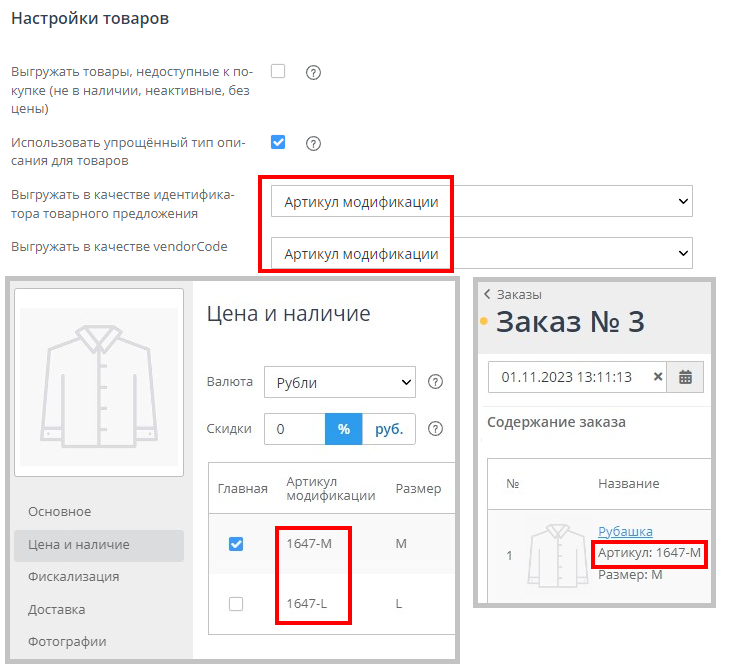The image size is (740, 671).
Task: Uncheck simplified description type checkbox
Action: [x=278, y=142]
